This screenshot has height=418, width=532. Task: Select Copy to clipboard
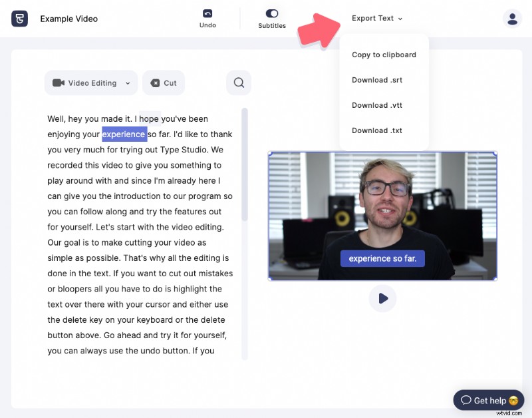(x=384, y=55)
